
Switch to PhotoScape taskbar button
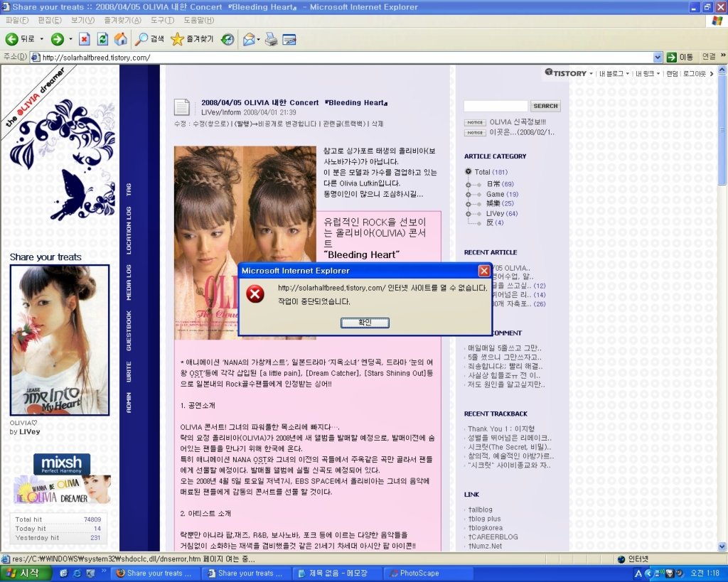point(430,573)
